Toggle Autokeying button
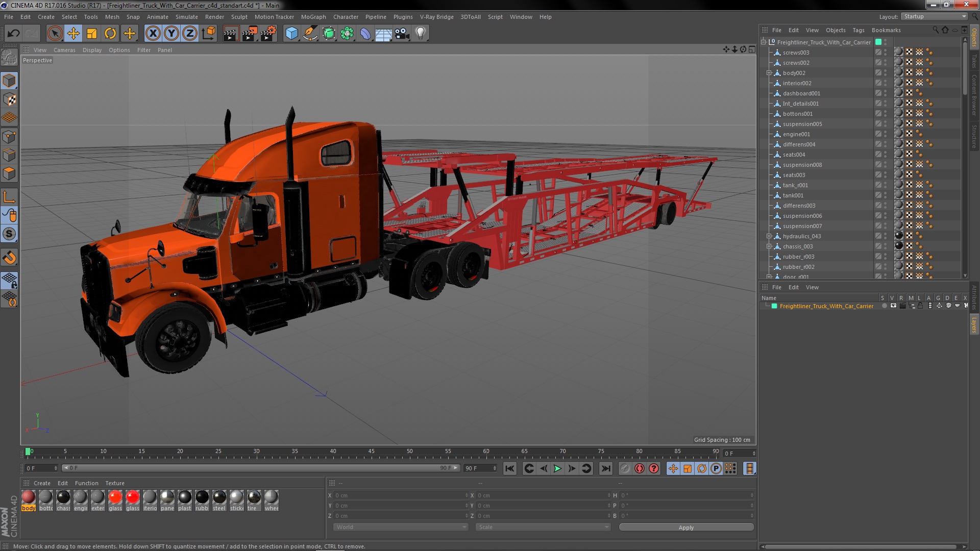The width and height of the screenshot is (980, 551). tap(639, 468)
